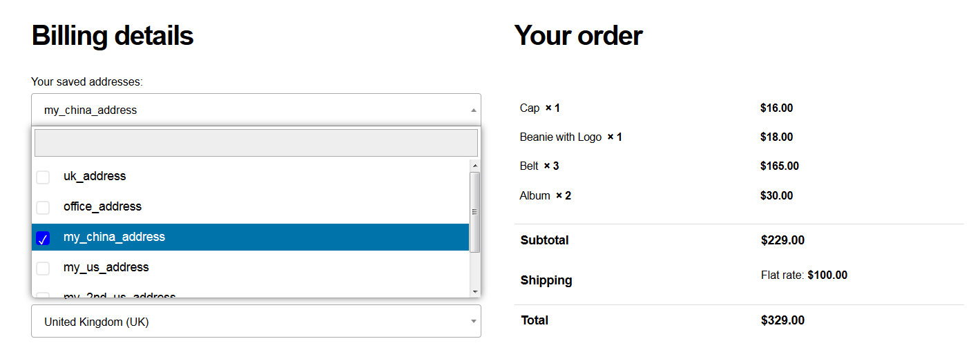Collapse the saved addresses combo box

coord(256,110)
